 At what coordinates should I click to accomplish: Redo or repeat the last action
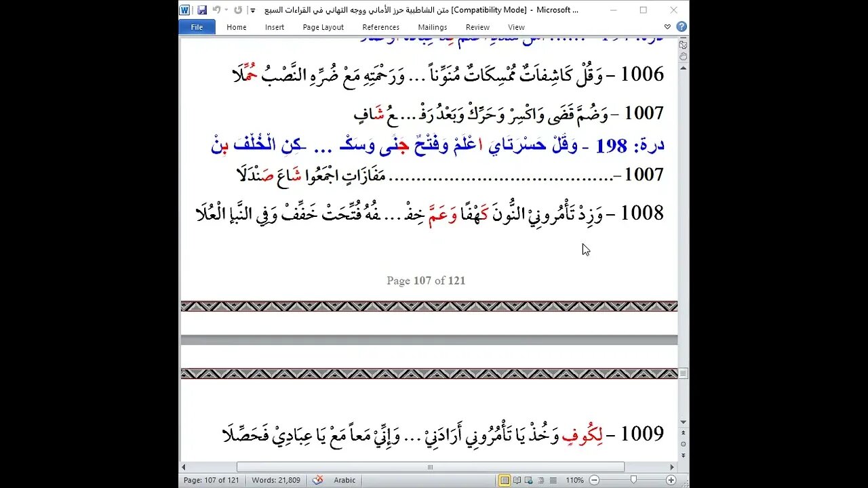tap(238, 10)
